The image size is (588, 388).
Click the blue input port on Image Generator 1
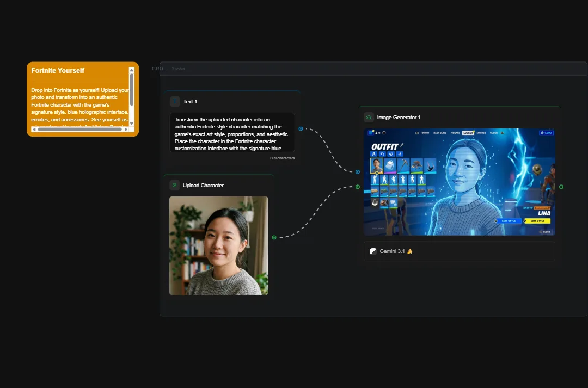(x=358, y=171)
